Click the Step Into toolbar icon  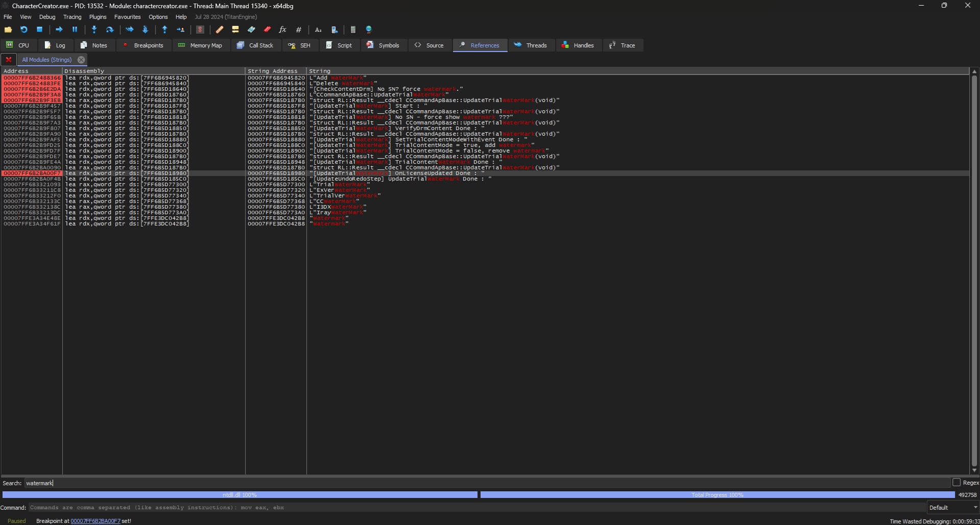[x=94, y=30]
